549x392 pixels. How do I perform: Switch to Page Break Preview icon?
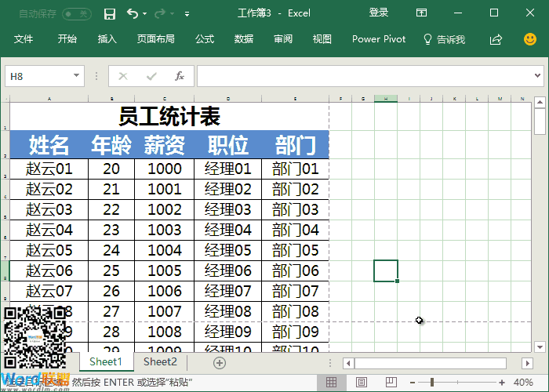point(391,383)
